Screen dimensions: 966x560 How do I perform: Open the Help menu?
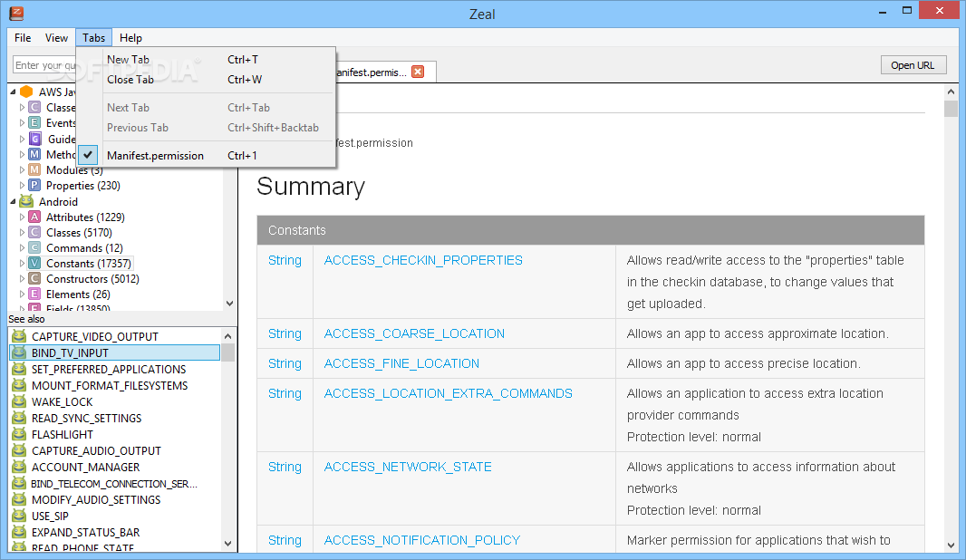(x=130, y=37)
